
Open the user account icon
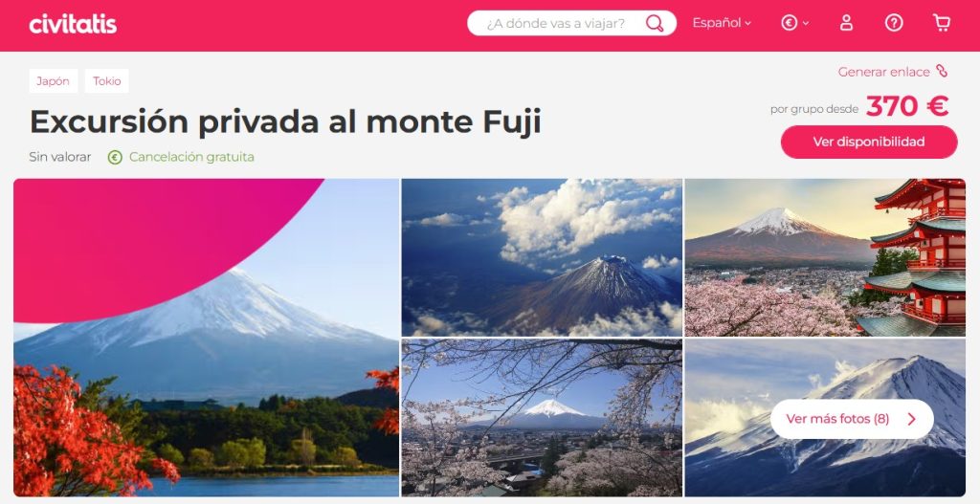coord(846,23)
